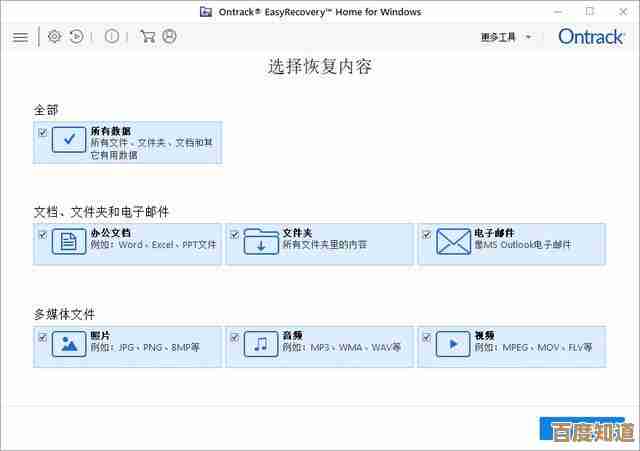Toggle the 电子邮件 checkbox
This screenshot has height=451, width=640.
(x=427, y=235)
